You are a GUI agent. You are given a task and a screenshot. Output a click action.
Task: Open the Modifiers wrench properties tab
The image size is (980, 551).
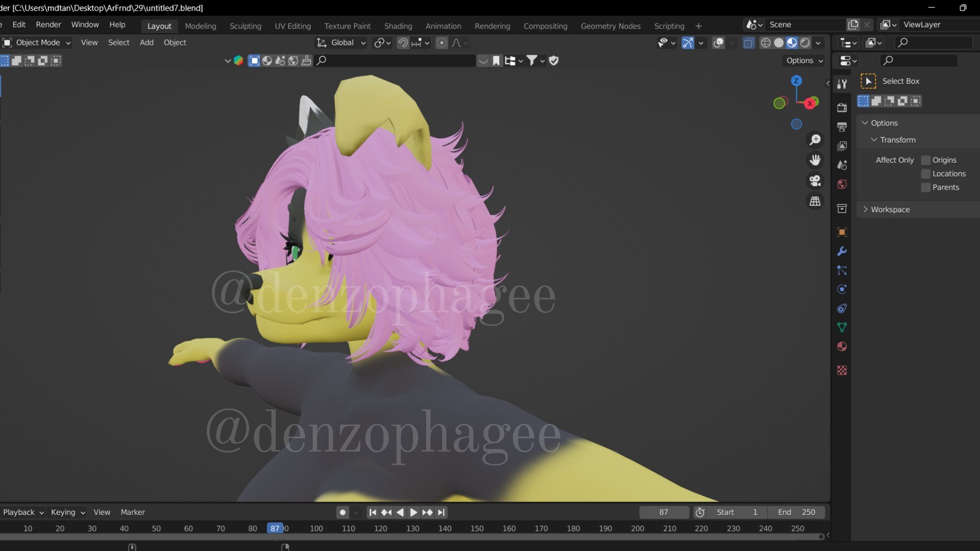point(842,251)
